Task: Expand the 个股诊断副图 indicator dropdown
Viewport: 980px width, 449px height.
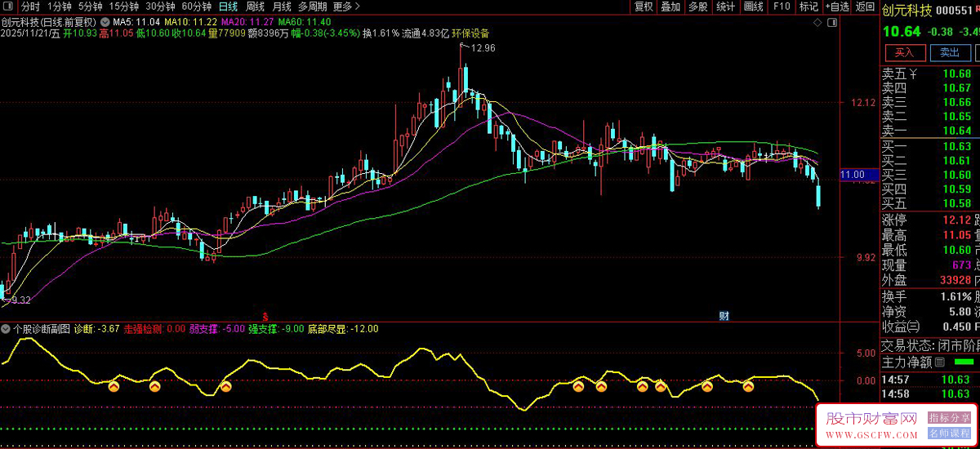Action: click(x=7, y=329)
